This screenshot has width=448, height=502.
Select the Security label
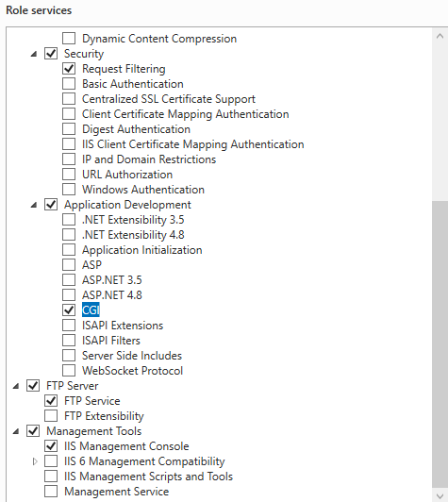point(84,54)
